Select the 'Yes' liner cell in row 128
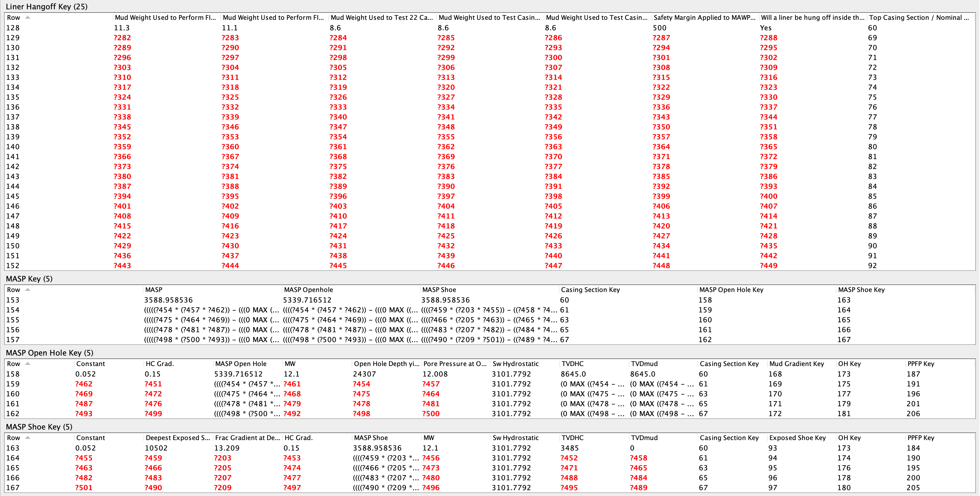Image resolution: width=980 pixels, height=496 pixels. point(765,28)
